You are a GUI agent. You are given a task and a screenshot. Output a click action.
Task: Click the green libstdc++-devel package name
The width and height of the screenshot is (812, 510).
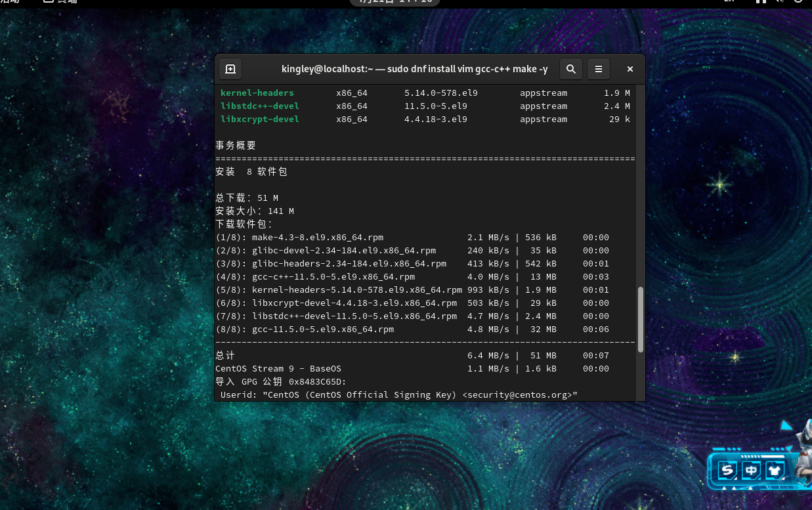260,106
